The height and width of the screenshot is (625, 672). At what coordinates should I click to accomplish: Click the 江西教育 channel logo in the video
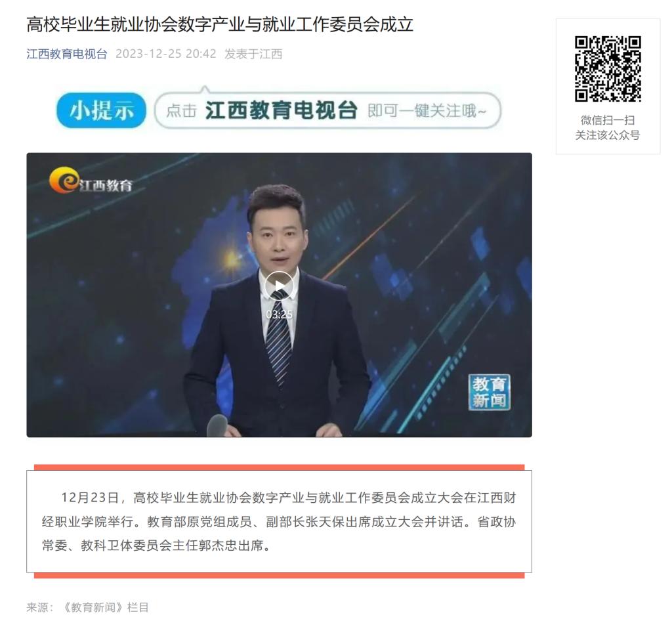[x=91, y=181]
